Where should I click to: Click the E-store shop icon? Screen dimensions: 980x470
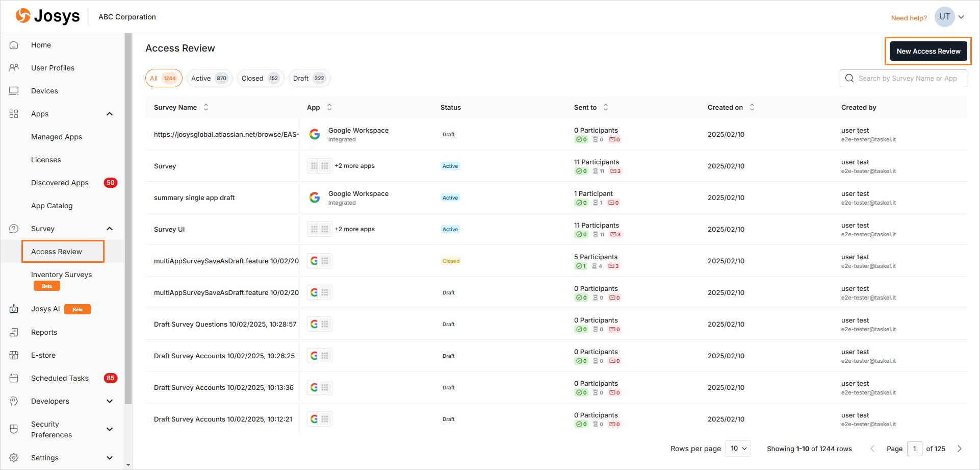pyautogui.click(x=14, y=355)
